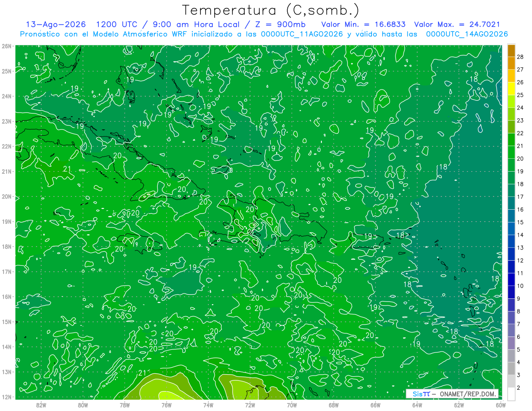Click color scale label "16"
This screenshot has height=411, width=532.
point(520,209)
